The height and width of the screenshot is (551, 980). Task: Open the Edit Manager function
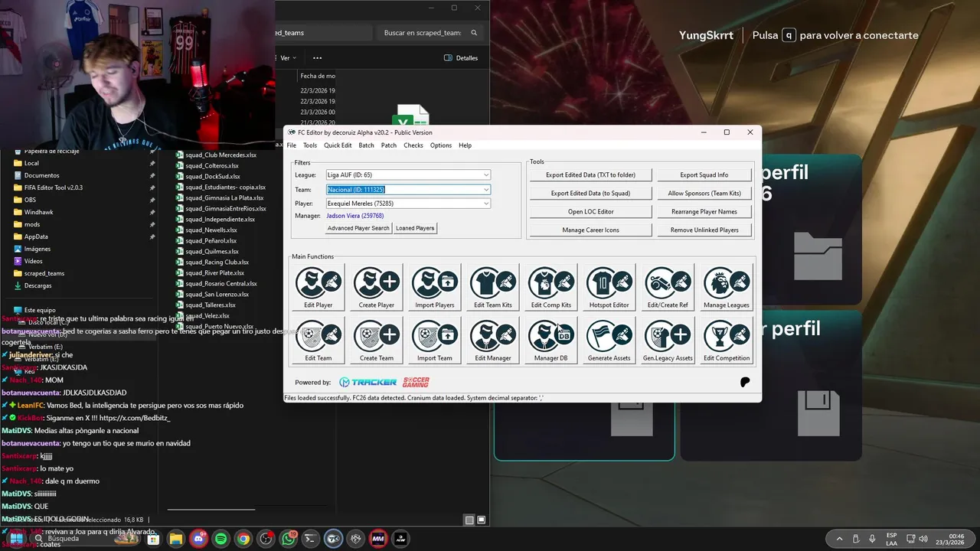coord(493,341)
